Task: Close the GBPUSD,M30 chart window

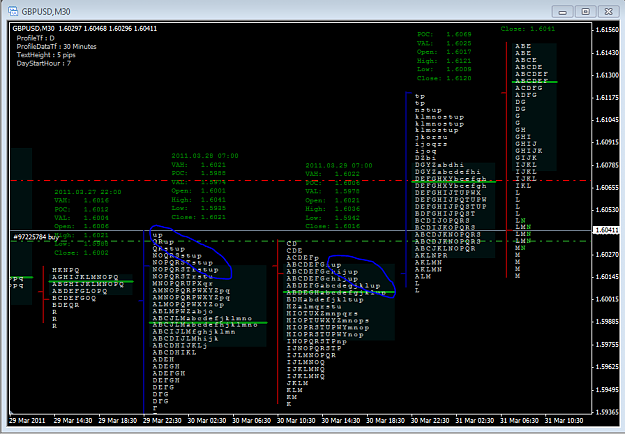Action: (x=608, y=11)
